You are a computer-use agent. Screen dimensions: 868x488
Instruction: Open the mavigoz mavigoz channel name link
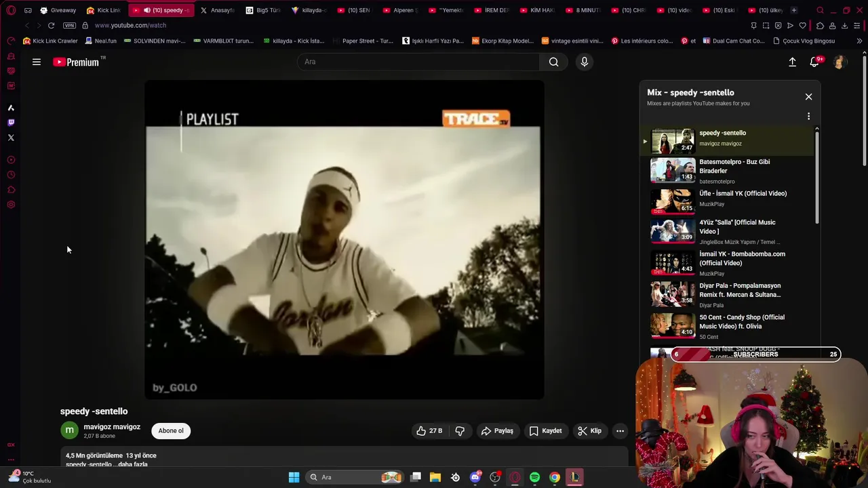[x=112, y=427]
